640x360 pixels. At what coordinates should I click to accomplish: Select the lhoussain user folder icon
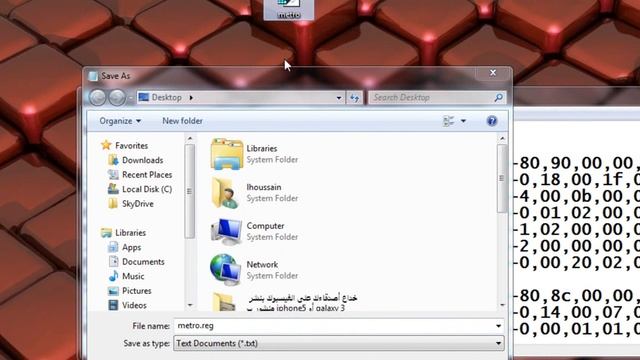225,193
